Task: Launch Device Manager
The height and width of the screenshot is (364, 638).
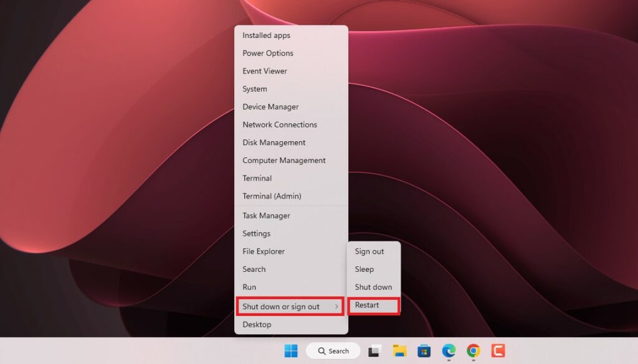Action: point(292,107)
